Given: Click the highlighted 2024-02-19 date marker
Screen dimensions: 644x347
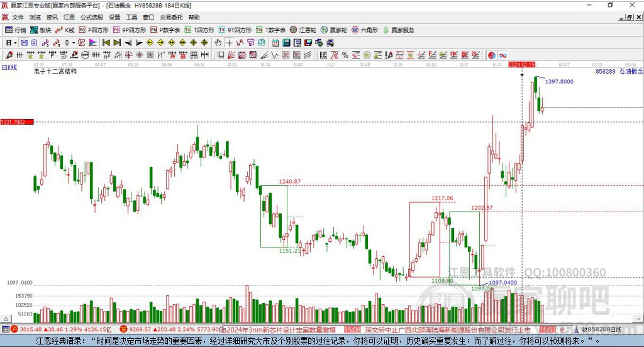Looking at the screenshot, I should (521, 65).
